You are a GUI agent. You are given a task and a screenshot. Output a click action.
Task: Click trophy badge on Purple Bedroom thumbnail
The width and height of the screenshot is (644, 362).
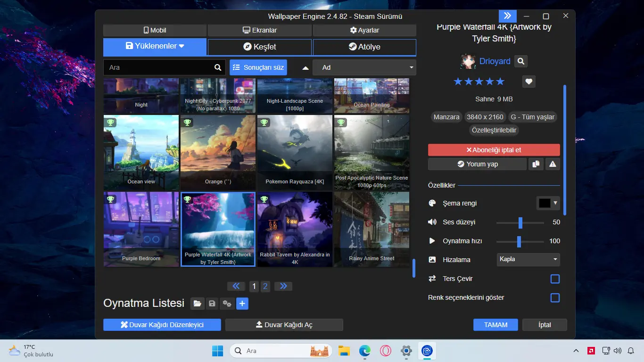[x=110, y=199]
